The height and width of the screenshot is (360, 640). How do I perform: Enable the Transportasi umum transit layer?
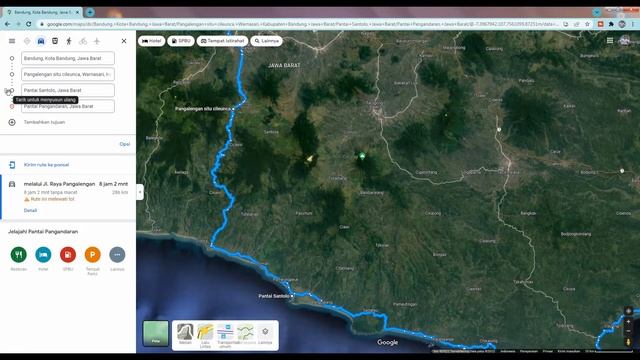(225, 336)
